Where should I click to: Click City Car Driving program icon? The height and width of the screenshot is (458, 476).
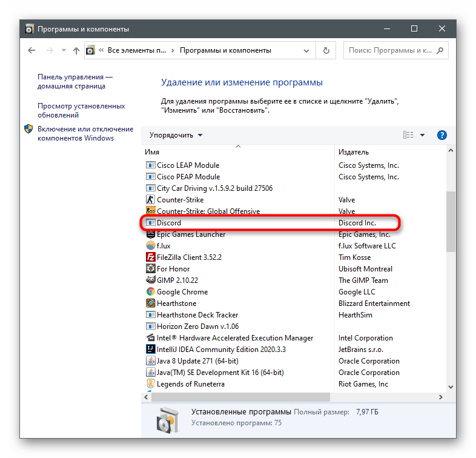pyautogui.click(x=151, y=188)
